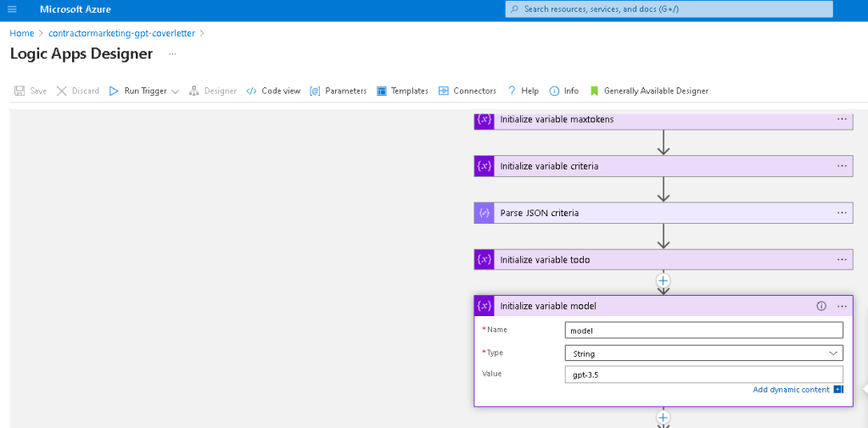
Task: Click the Microsoft Azure home title
Action: point(76,9)
